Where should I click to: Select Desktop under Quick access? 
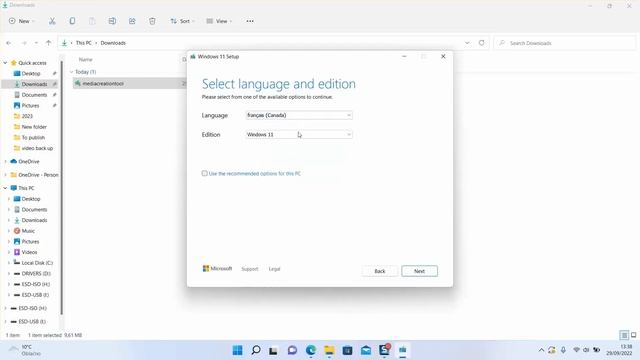[x=31, y=73]
